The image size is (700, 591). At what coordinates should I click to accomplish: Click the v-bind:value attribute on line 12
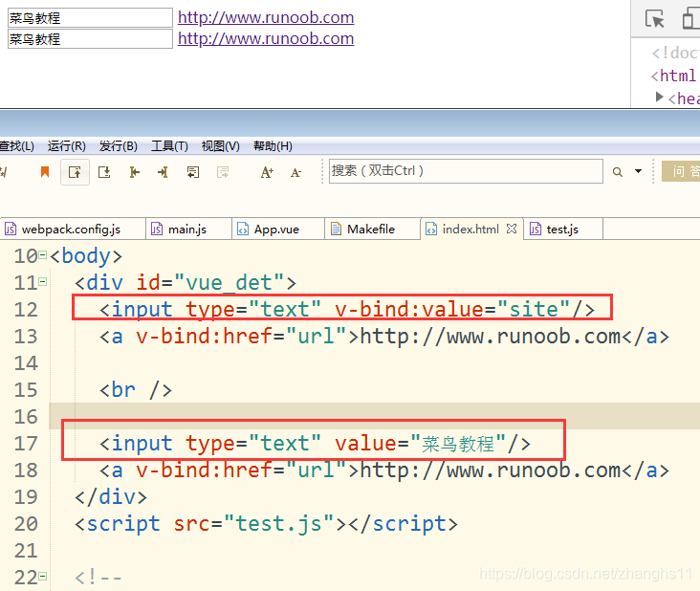[409, 309]
